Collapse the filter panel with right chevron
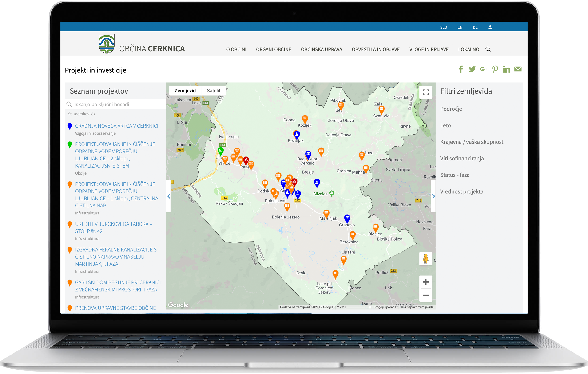The image size is (588, 374). coord(433,196)
